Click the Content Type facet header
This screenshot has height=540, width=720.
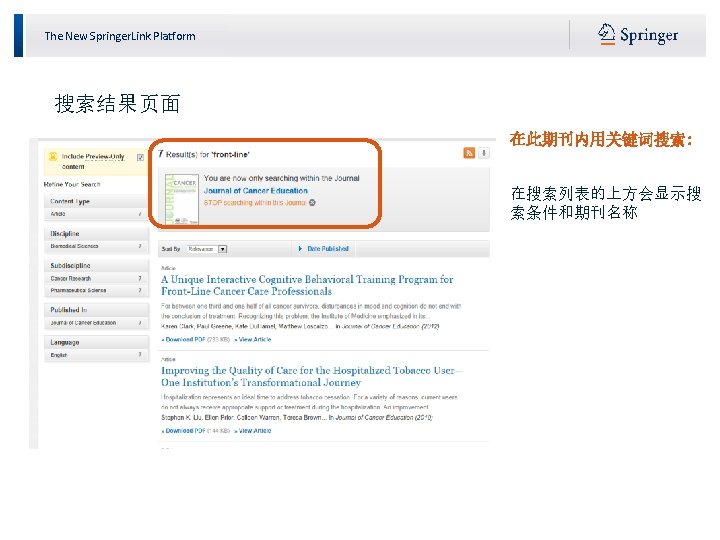96,201
